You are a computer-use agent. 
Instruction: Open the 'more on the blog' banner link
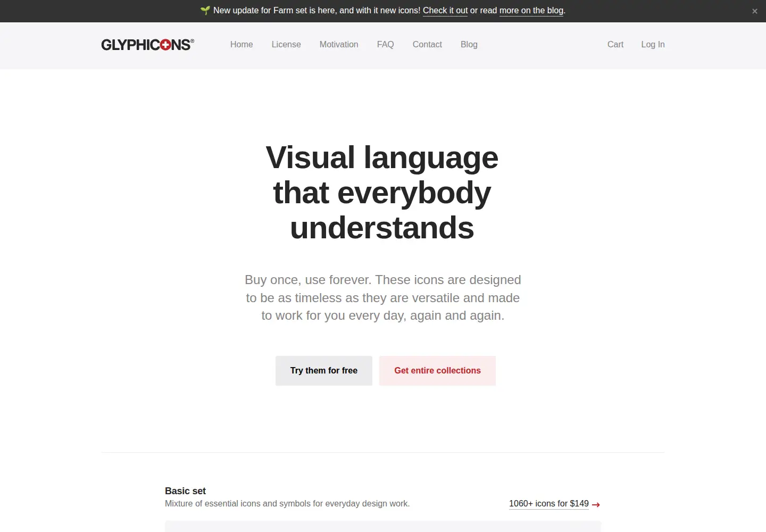(531, 11)
